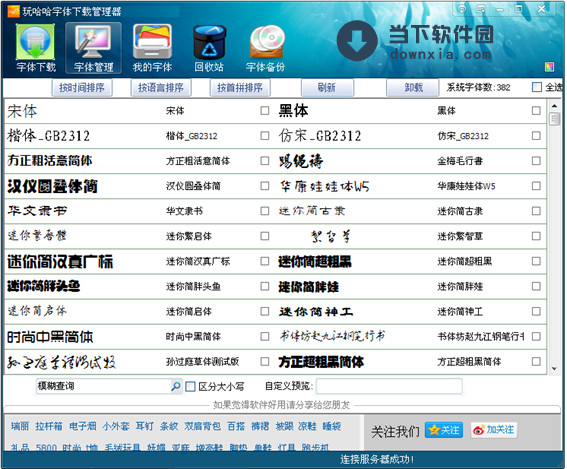This screenshot has width=567, height=469.
Task: Open the 睡袋 link
Action: (x=332, y=426)
